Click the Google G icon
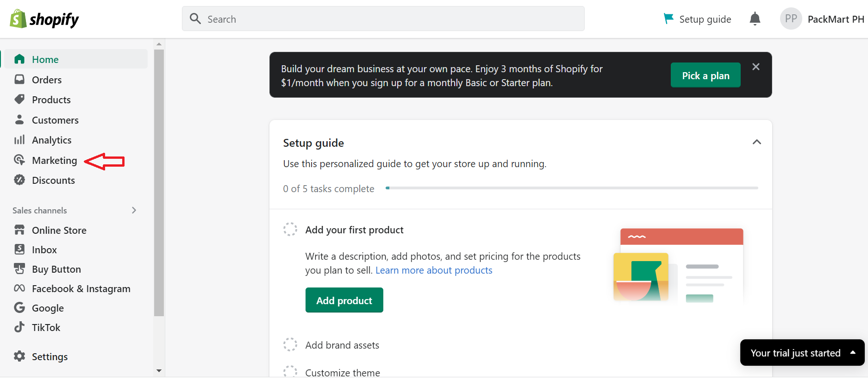868x381 pixels. [19, 308]
